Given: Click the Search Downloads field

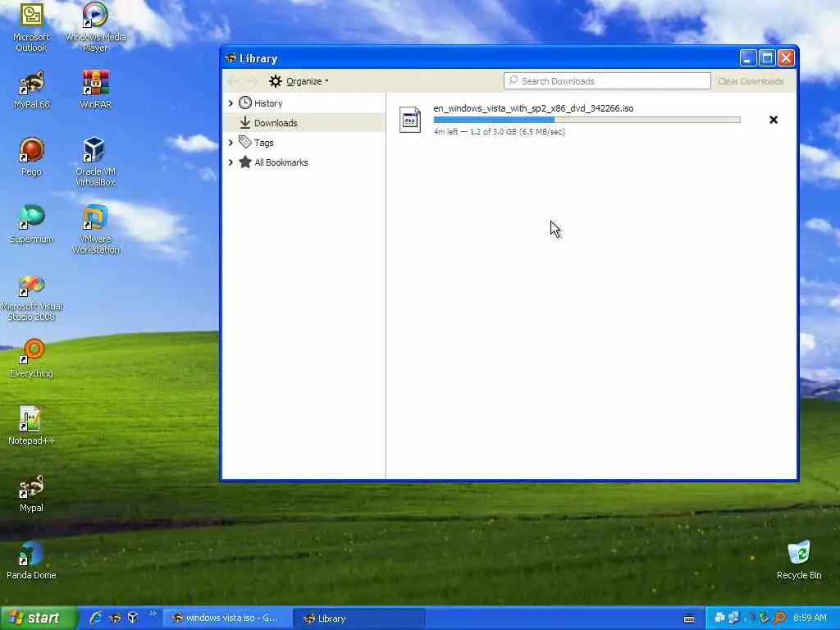Looking at the screenshot, I should pyautogui.click(x=607, y=81).
